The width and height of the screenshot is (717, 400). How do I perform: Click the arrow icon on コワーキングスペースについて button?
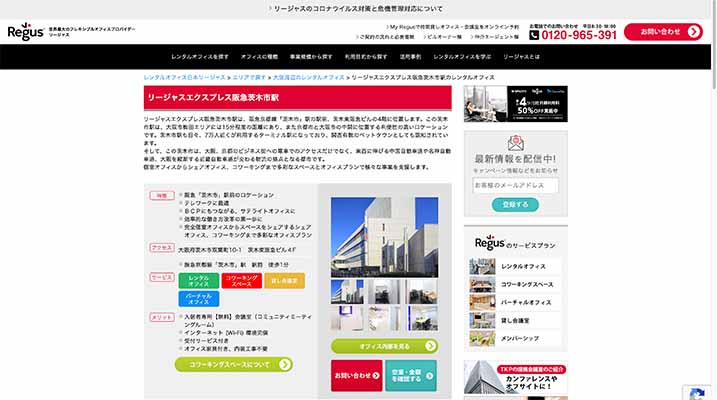284,364
